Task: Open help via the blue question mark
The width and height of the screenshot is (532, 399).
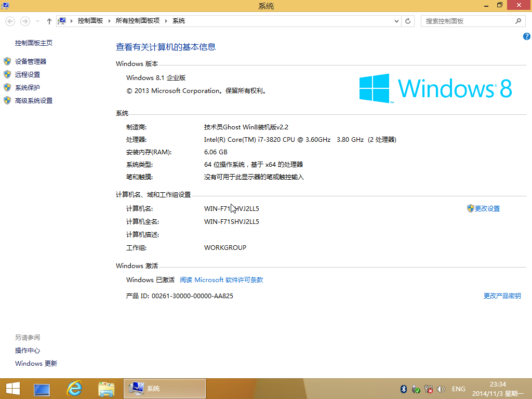Action: point(527,36)
